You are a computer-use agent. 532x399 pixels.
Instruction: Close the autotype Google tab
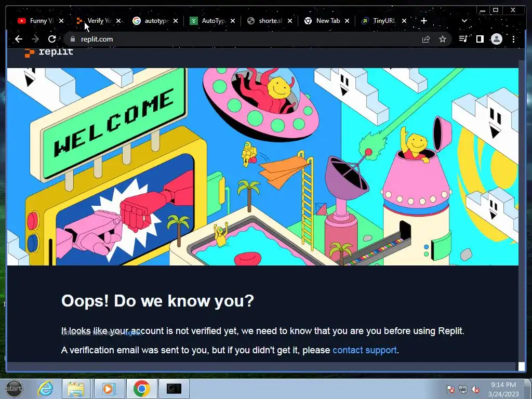(176, 21)
